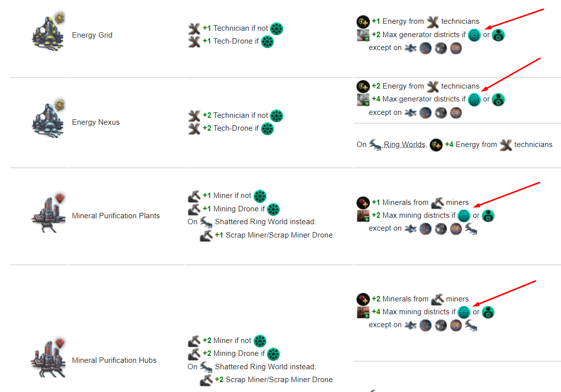
Task: Click ring world icon before Shattered Ring World in Plants row
Action: 205,222
